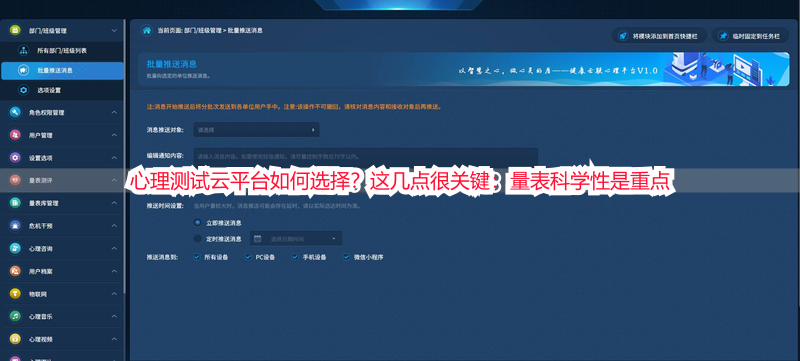This screenshot has height=361, width=800.
Task: Expand the 角色权限管理 chevron
Action: tap(114, 112)
